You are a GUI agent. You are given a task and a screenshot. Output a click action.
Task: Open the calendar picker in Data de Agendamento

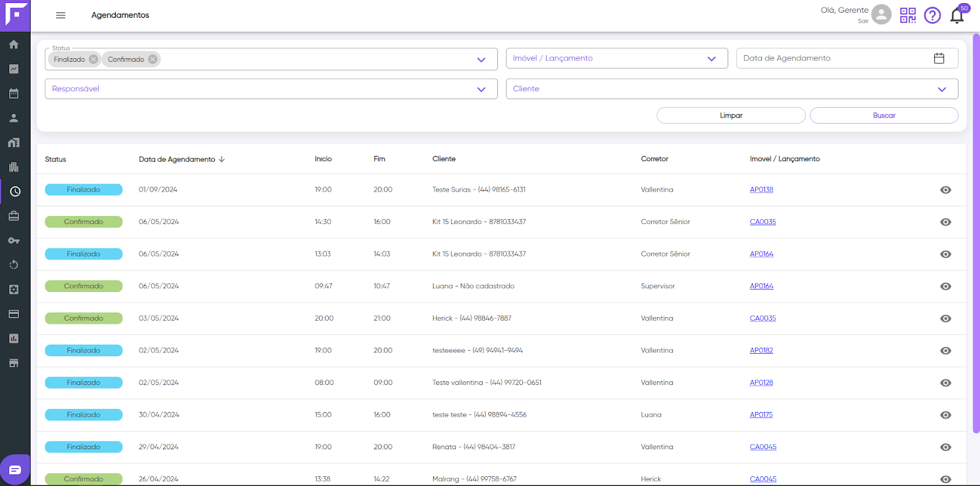[x=939, y=58]
